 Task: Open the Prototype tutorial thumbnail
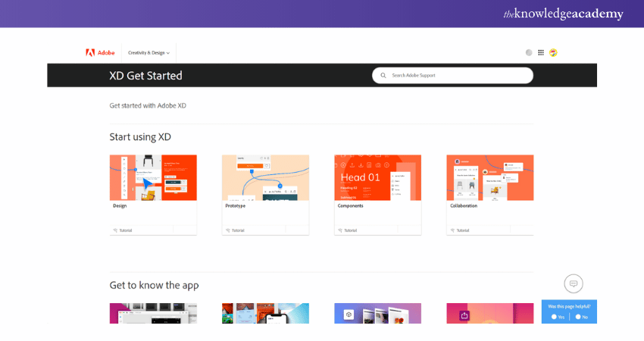tap(265, 177)
